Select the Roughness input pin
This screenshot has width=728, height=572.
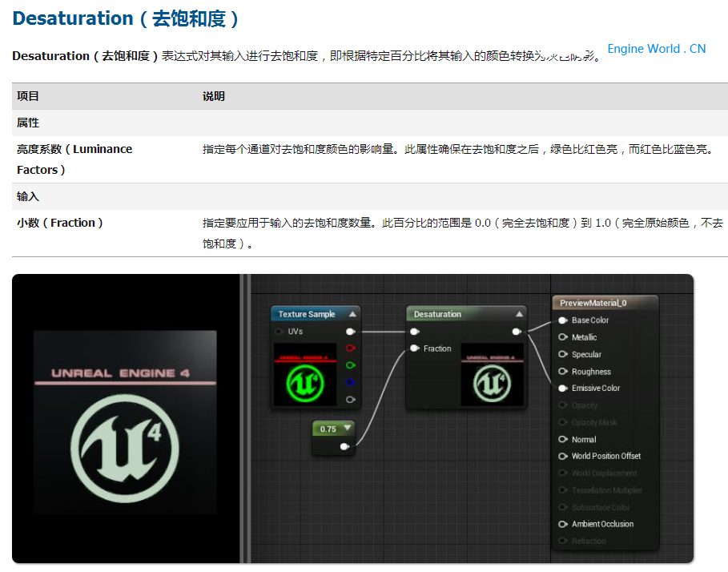point(563,372)
